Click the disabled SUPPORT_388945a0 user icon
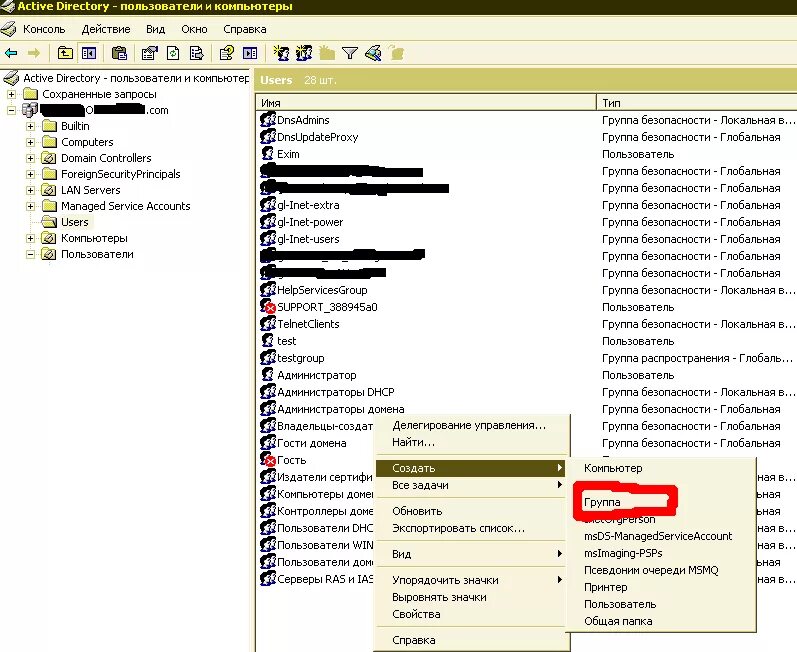Image resolution: width=797 pixels, height=652 pixels. [268, 306]
